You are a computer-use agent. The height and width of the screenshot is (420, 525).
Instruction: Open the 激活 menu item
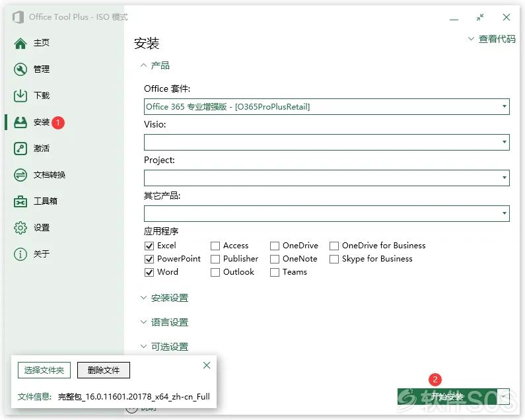point(42,149)
